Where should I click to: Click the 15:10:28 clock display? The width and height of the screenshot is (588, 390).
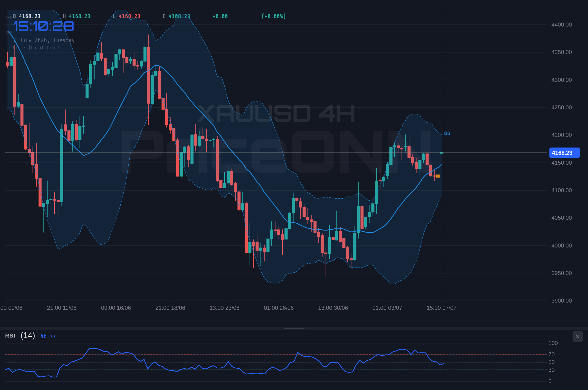[x=43, y=26]
